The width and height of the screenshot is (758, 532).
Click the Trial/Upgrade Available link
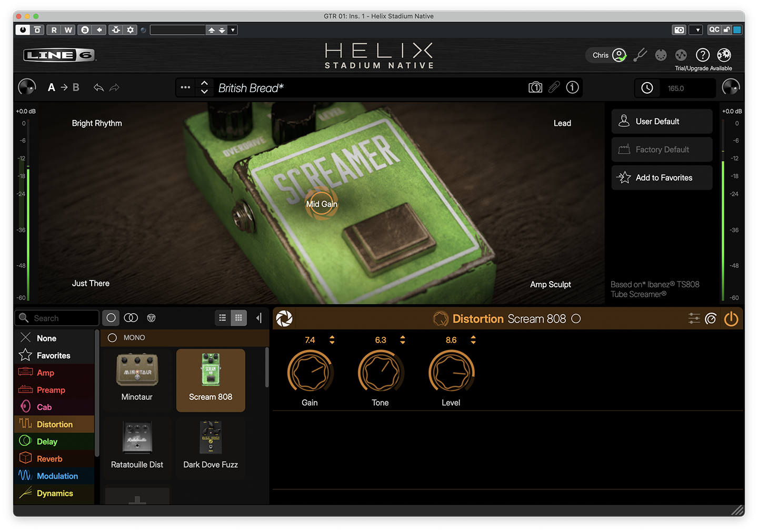(703, 68)
